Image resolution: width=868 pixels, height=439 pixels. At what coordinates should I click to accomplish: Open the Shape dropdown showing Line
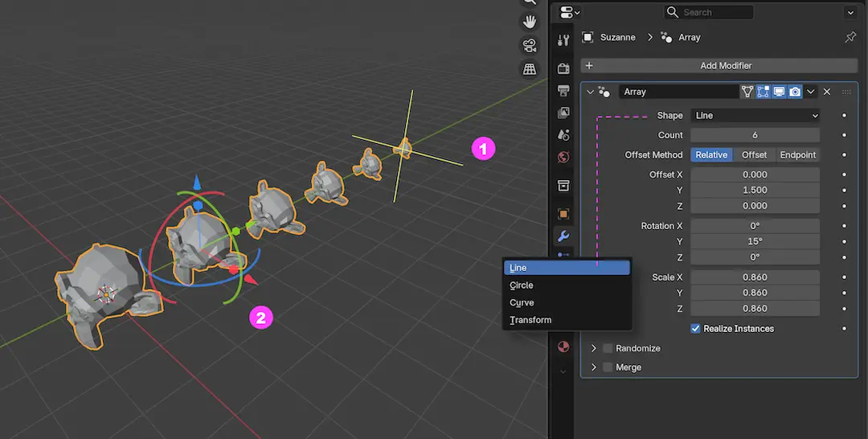pos(755,116)
